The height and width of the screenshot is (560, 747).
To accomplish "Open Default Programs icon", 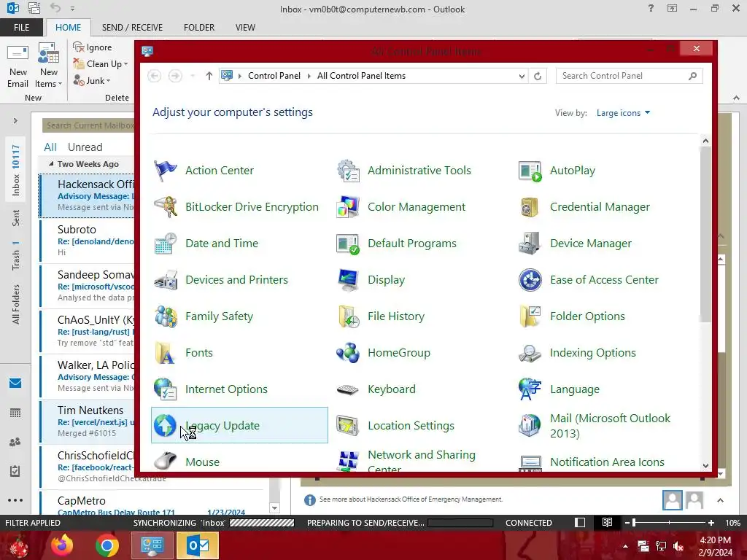I will pos(348,244).
